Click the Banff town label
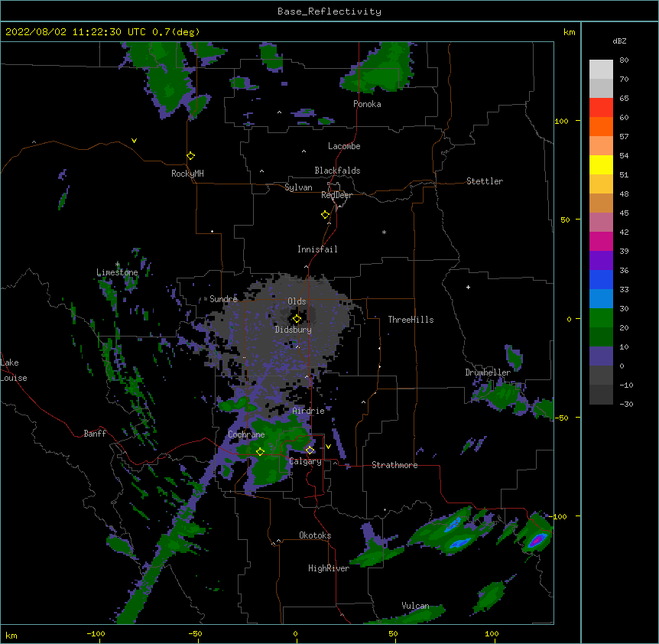This screenshot has height=644, width=659. click(x=95, y=434)
